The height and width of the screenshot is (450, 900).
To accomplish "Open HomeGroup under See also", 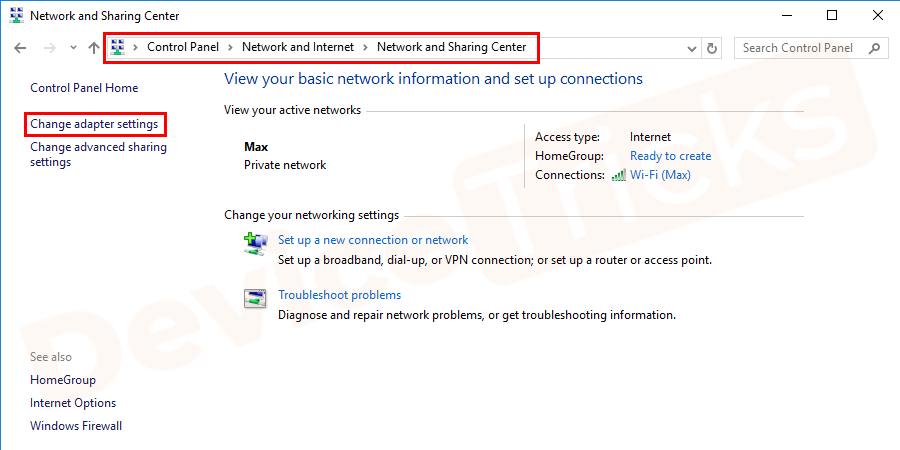I will 63,380.
